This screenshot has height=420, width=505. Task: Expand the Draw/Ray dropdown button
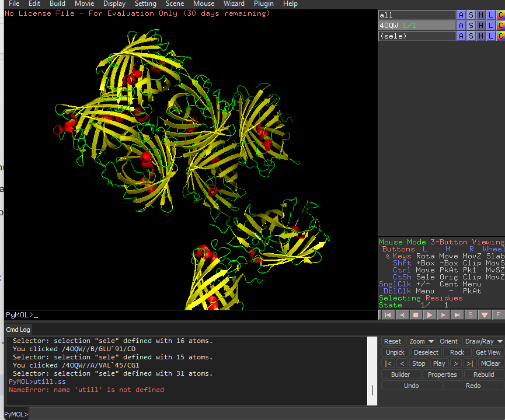483,341
